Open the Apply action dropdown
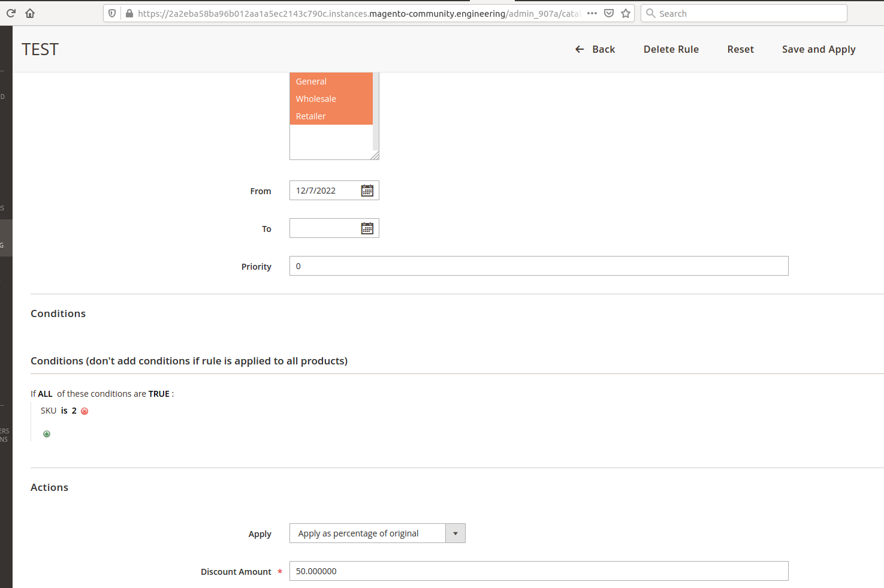The height and width of the screenshot is (588, 884). [x=455, y=533]
